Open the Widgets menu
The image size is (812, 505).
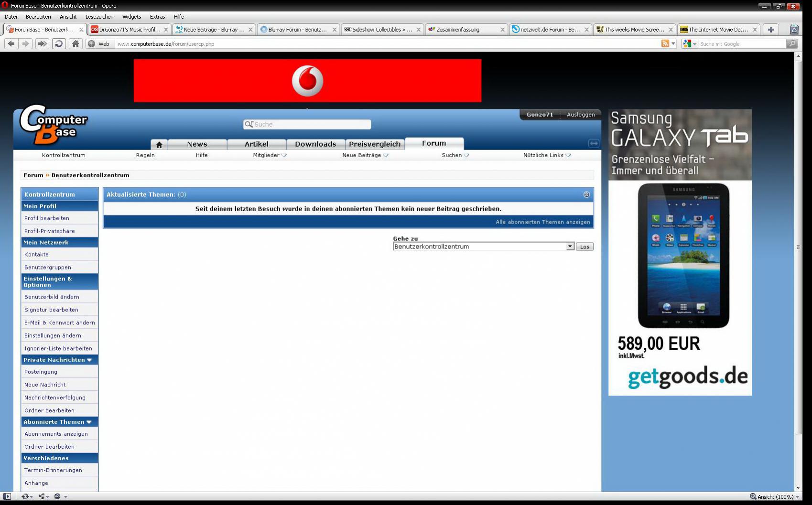131,17
